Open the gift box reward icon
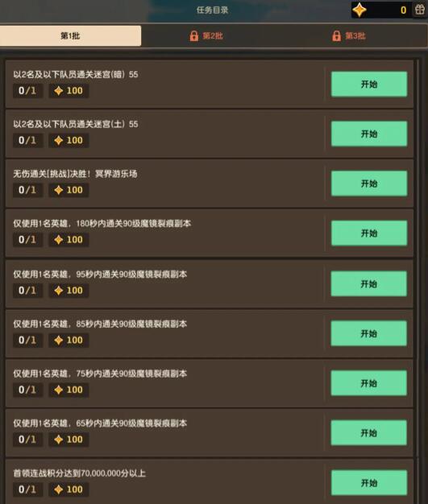Screen dimensions: 428x504 (420, 10)
